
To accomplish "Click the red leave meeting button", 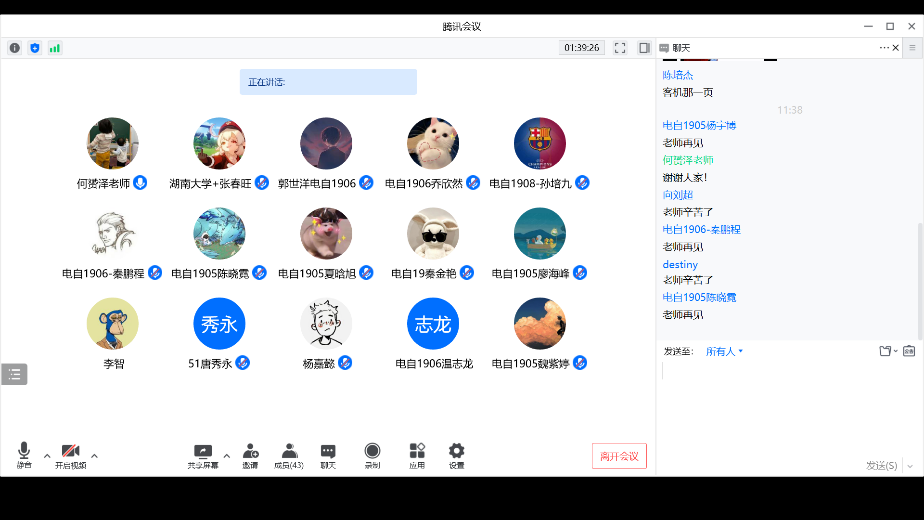I will point(619,456).
